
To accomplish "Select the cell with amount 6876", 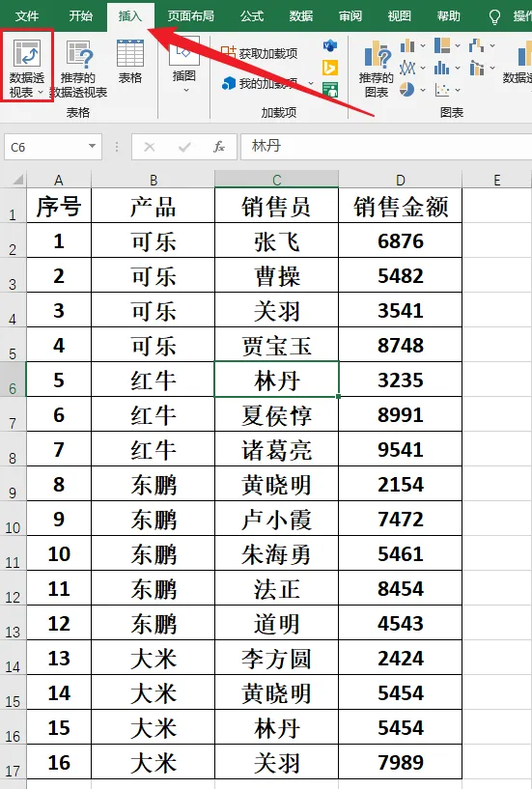I will (400, 240).
